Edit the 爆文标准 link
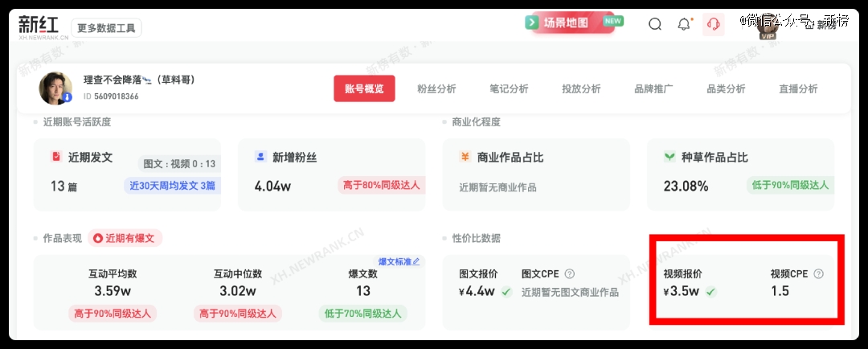 point(399,261)
